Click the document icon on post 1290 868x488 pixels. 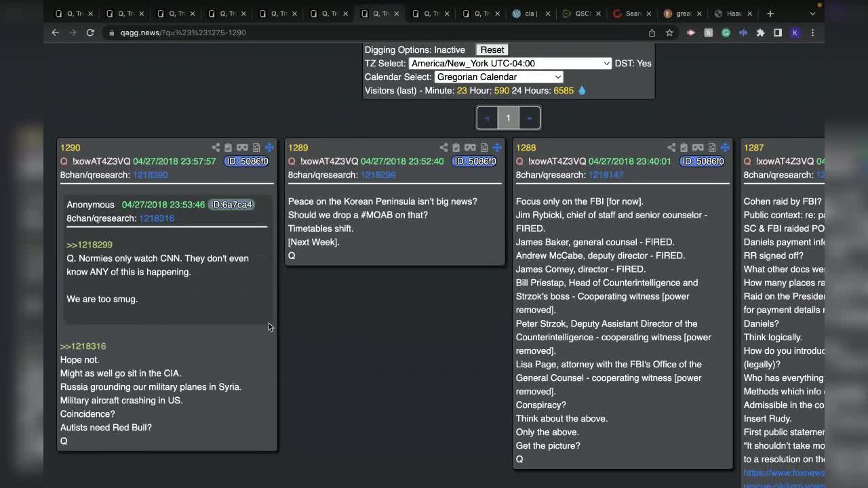coord(256,147)
